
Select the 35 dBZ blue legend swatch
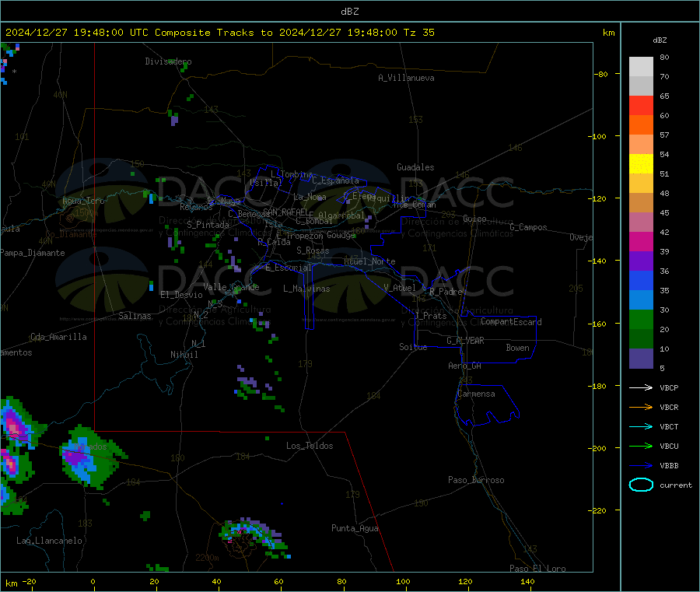(641, 280)
